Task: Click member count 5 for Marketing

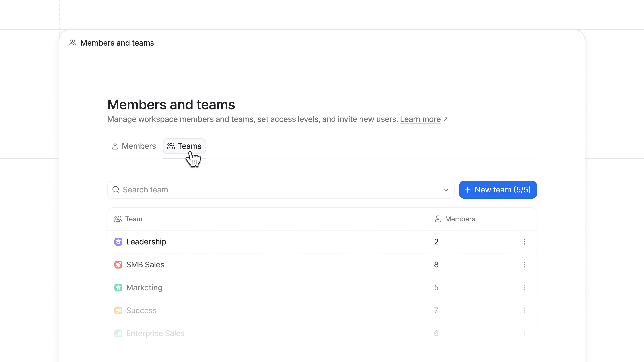Action: [x=436, y=288]
